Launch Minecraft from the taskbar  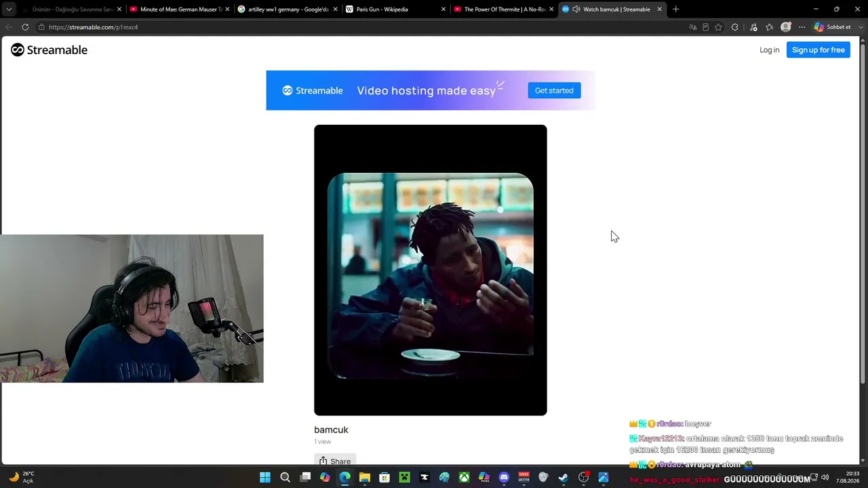(x=404, y=478)
